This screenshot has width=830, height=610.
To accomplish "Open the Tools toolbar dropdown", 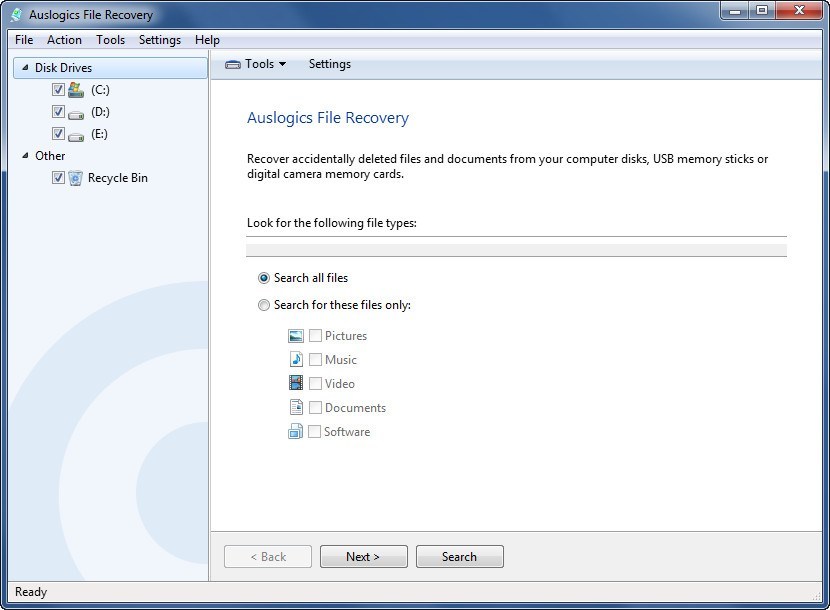I will [x=256, y=64].
